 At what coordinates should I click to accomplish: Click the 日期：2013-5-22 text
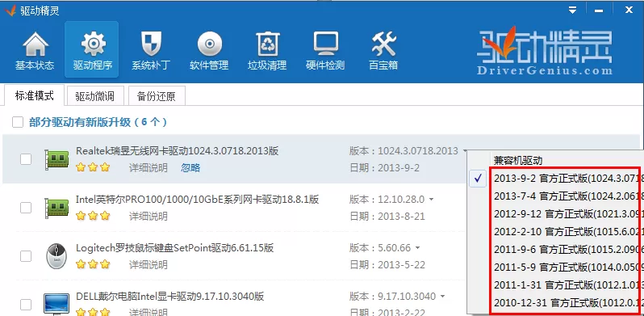tap(387, 264)
